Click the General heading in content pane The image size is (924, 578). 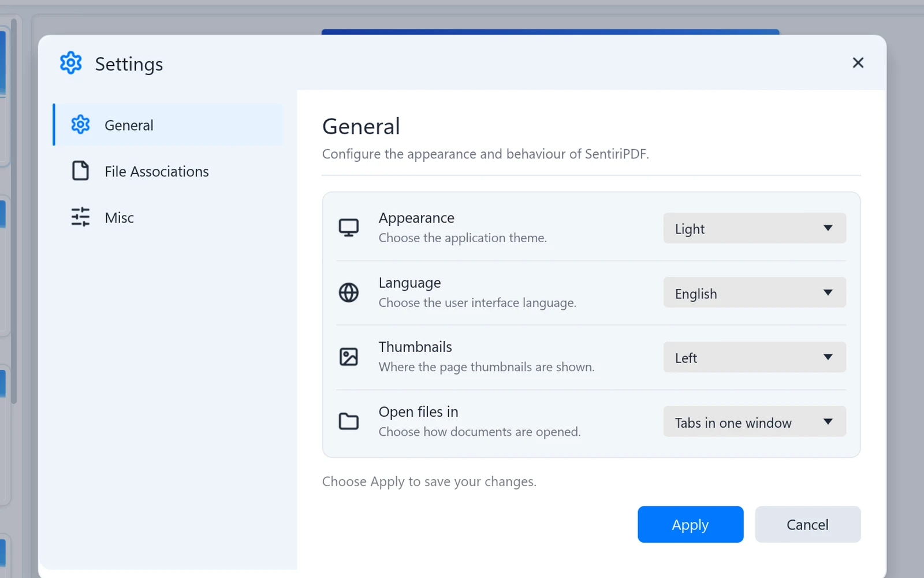(361, 126)
